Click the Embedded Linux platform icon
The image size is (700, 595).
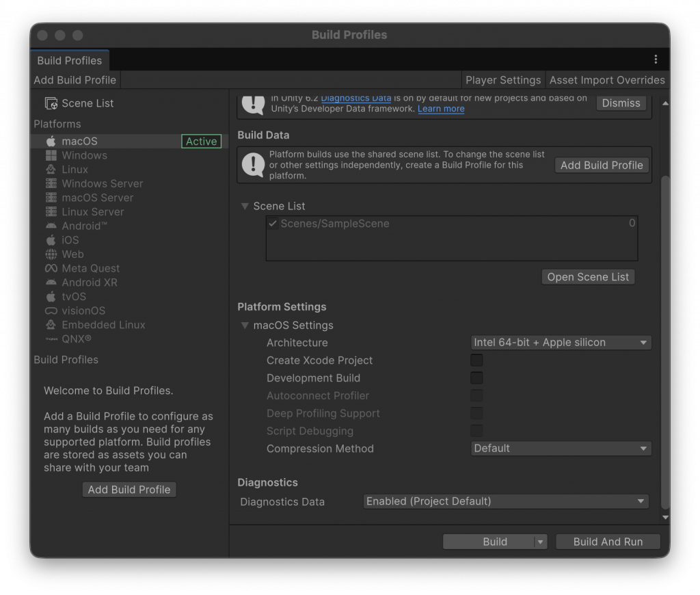51,325
